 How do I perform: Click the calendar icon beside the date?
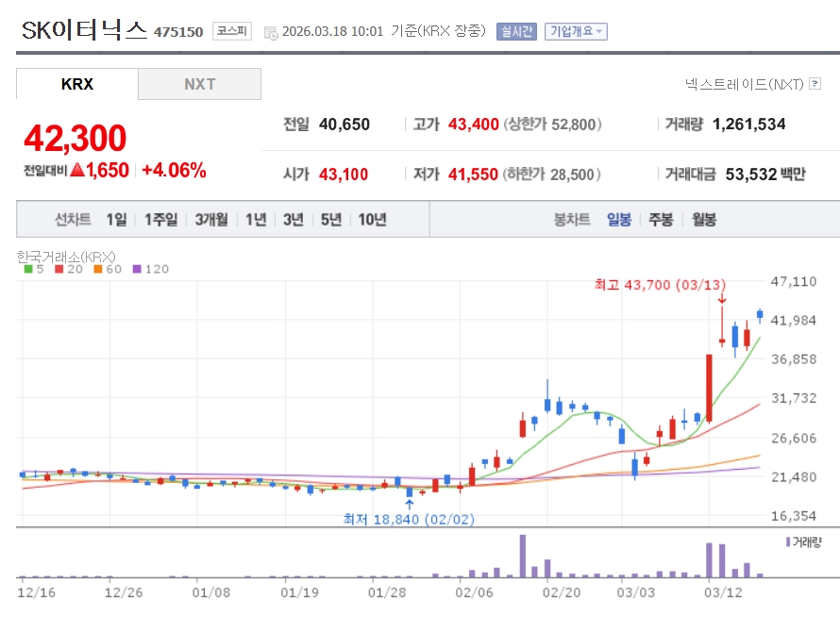(272, 32)
